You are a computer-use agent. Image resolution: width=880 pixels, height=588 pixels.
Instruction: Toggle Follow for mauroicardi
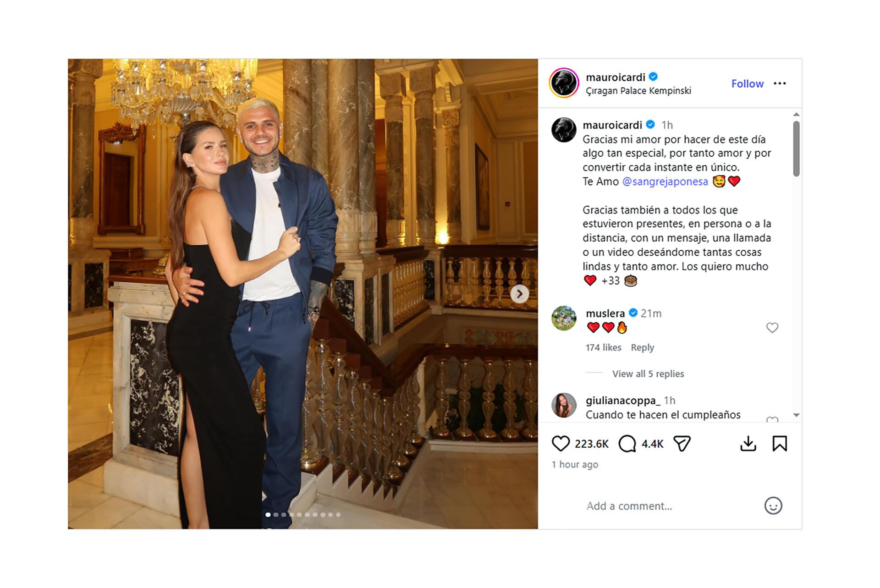(748, 83)
